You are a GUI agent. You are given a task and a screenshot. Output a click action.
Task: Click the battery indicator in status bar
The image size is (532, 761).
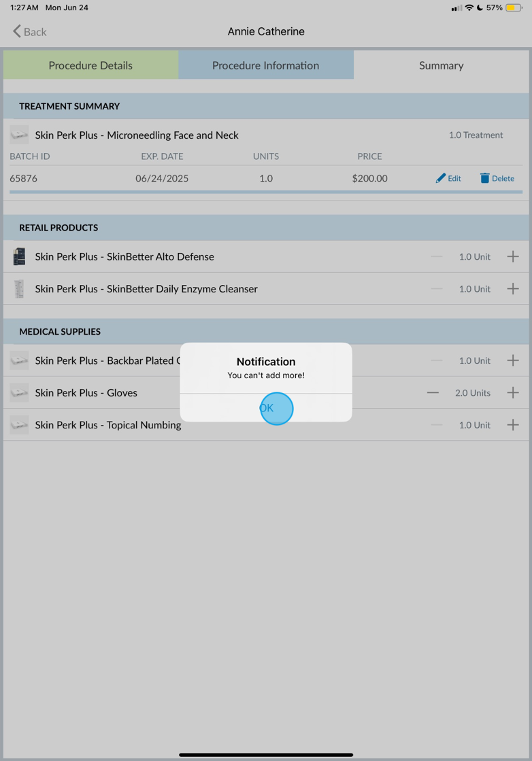pyautogui.click(x=514, y=7)
